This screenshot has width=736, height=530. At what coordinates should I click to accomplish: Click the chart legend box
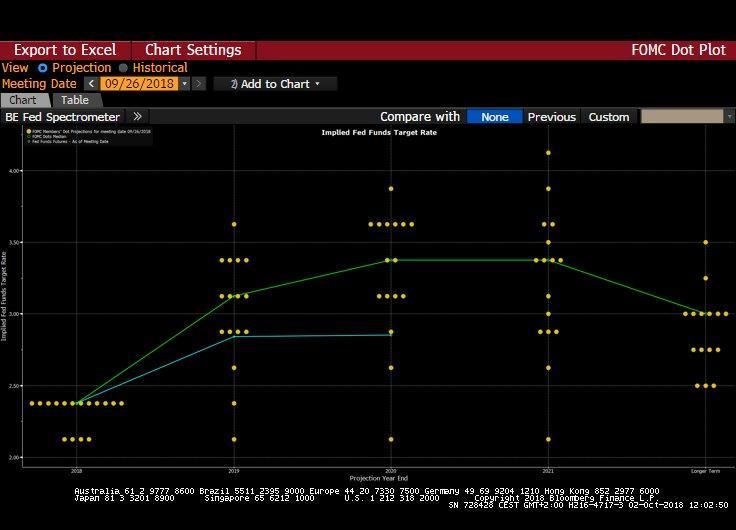pos(88,136)
